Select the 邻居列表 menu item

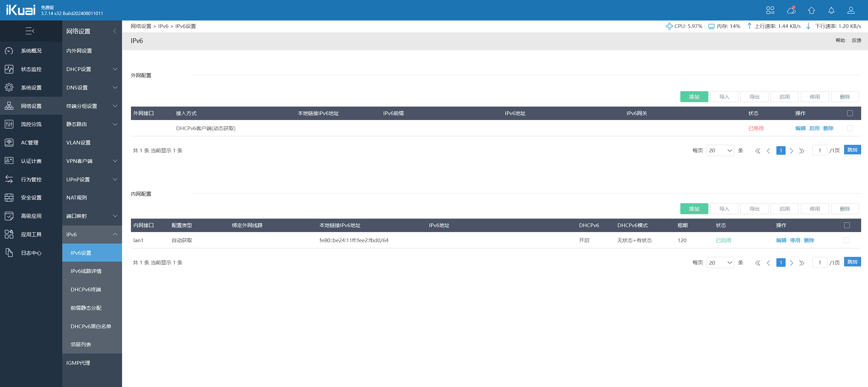[81, 345]
